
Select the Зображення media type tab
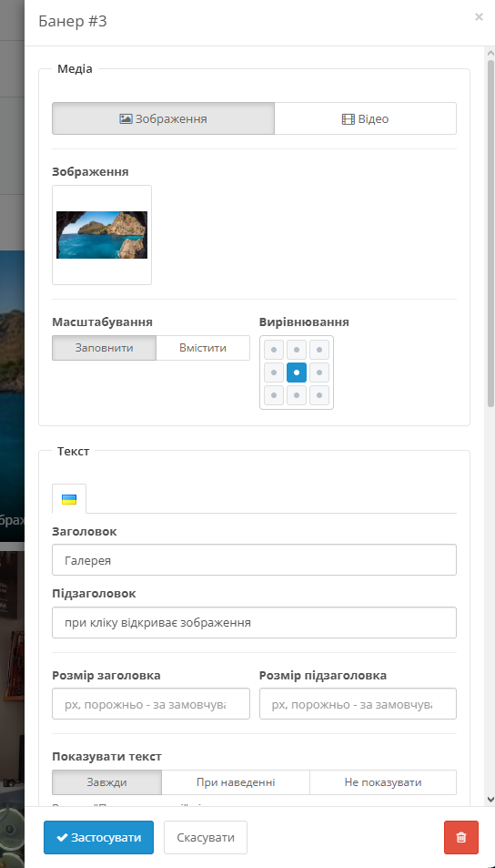coord(163,118)
